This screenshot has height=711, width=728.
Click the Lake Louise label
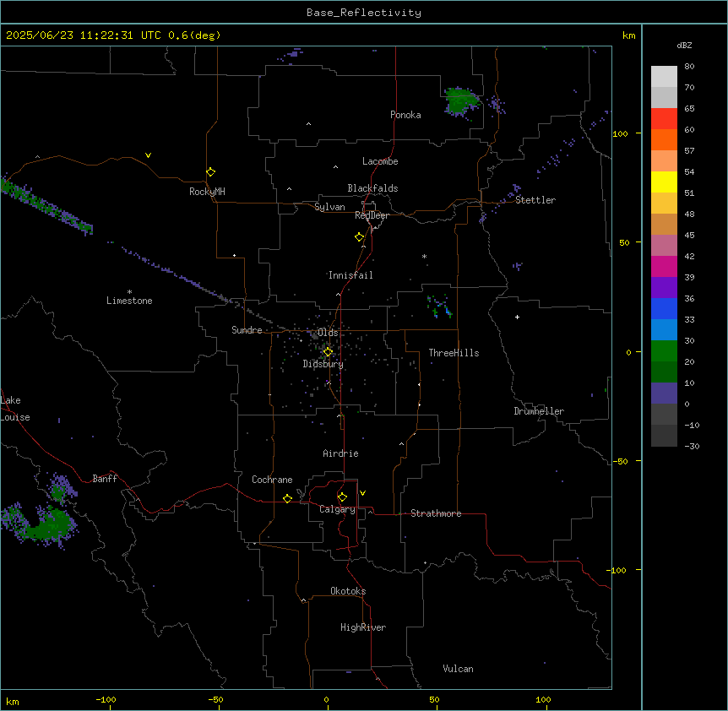pos(15,409)
